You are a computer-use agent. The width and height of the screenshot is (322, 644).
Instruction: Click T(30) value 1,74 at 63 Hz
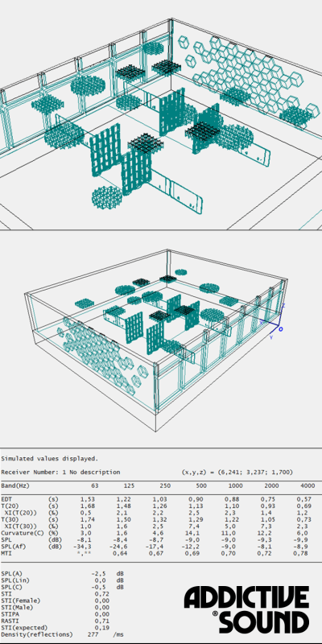point(88,519)
